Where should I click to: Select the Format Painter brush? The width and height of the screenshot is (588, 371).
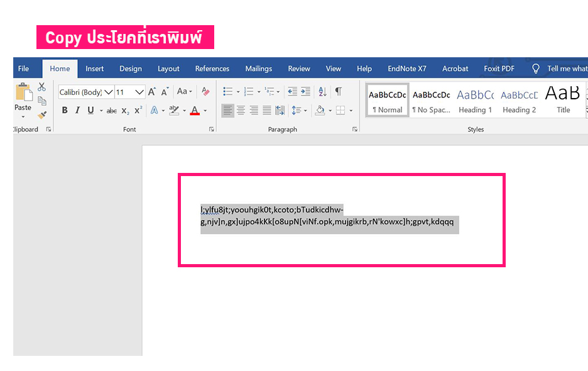tap(42, 115)
